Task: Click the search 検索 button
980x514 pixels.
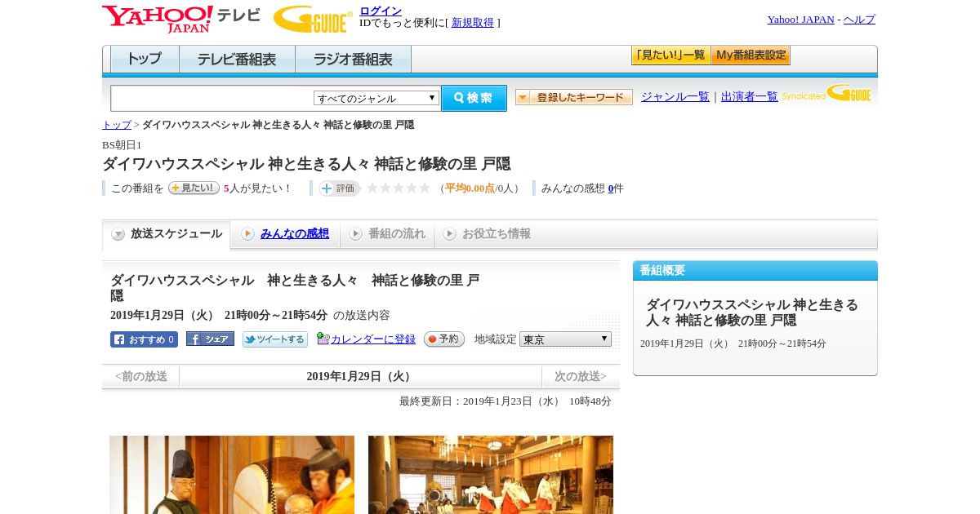Action: pos(474,98)
